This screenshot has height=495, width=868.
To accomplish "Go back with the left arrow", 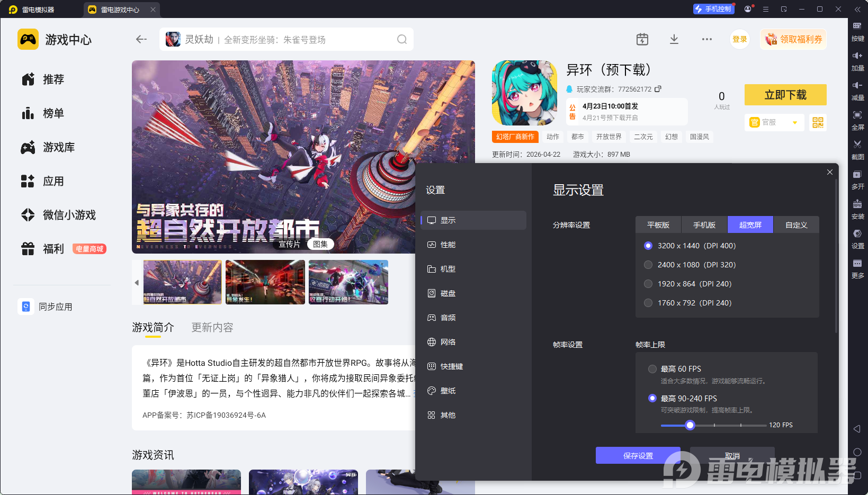I will tap(141, 39).
